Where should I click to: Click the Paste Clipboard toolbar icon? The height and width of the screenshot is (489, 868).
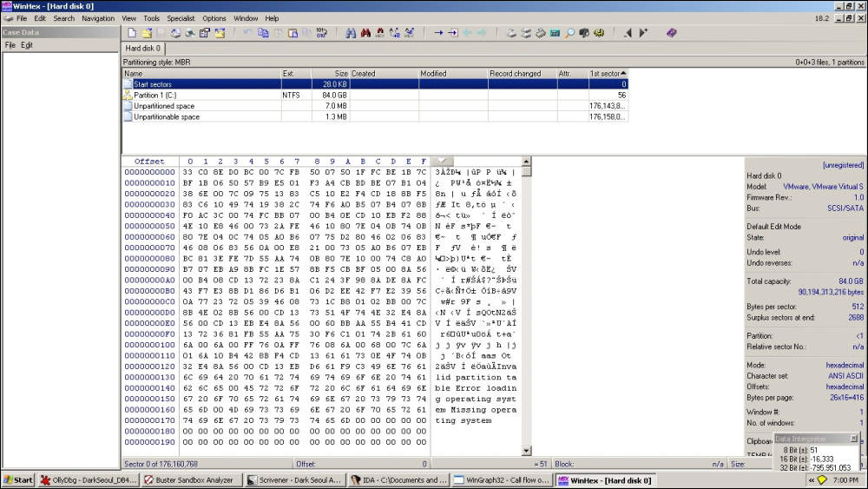click(293, 33)
